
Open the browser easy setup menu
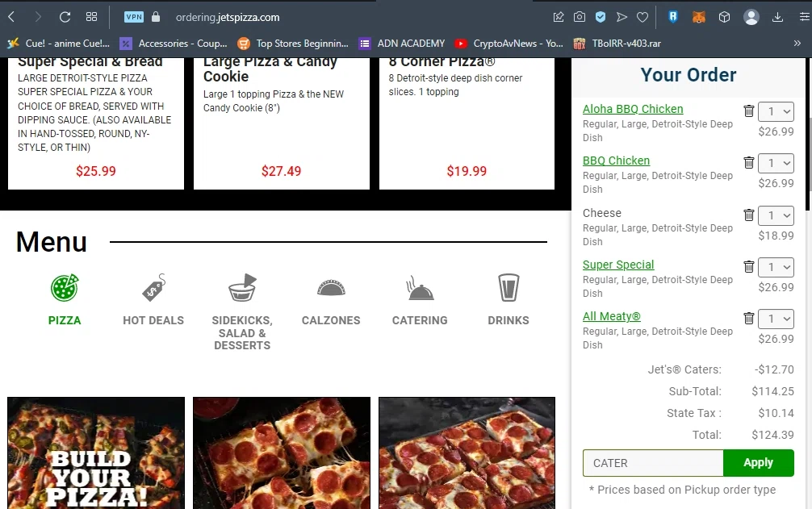pyautogui.click(x=803, y=17)
